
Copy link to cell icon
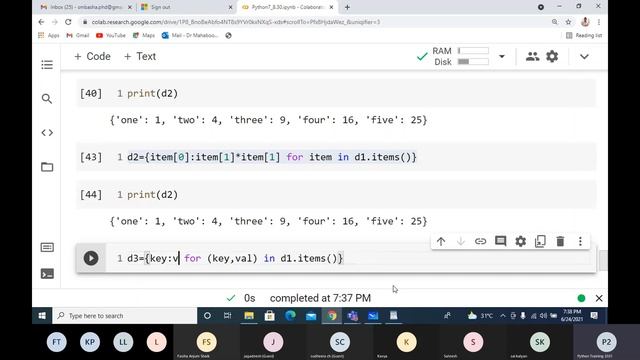[480, 241]
